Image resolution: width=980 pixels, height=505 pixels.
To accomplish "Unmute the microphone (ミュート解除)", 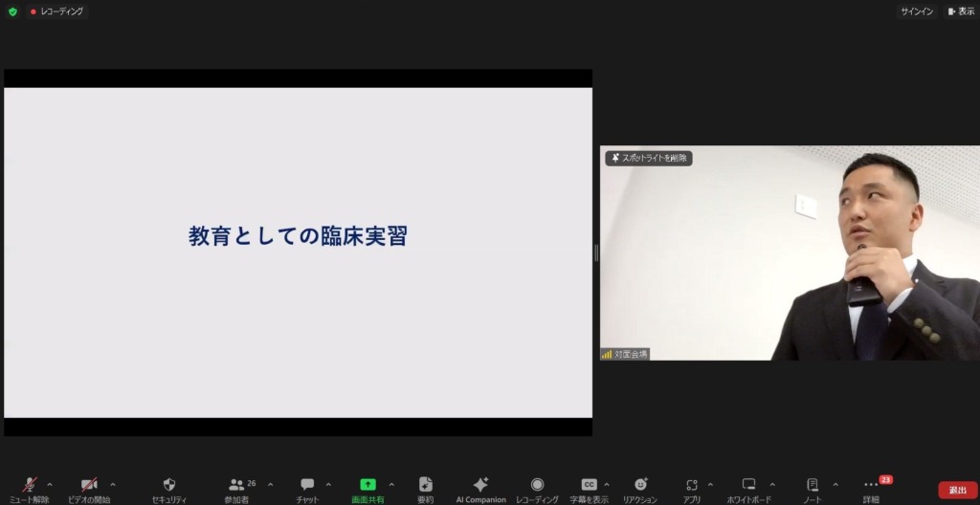I will click(x=30, y=485).
